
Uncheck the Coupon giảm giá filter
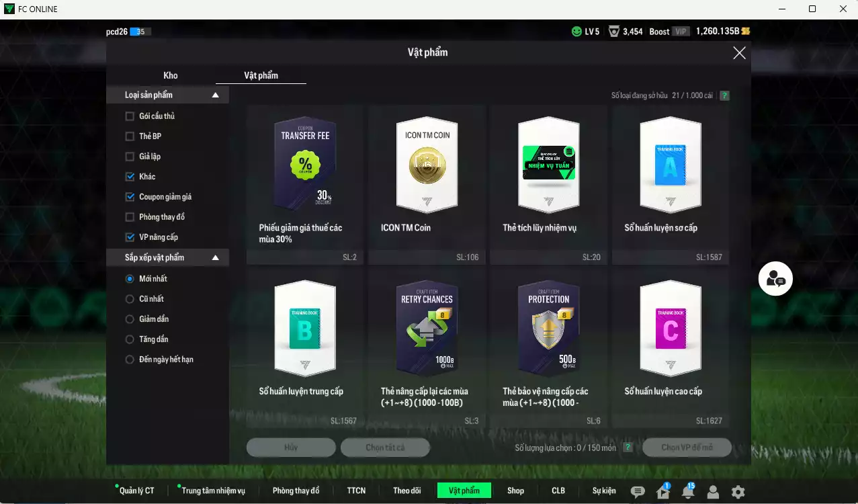[130, 197]
